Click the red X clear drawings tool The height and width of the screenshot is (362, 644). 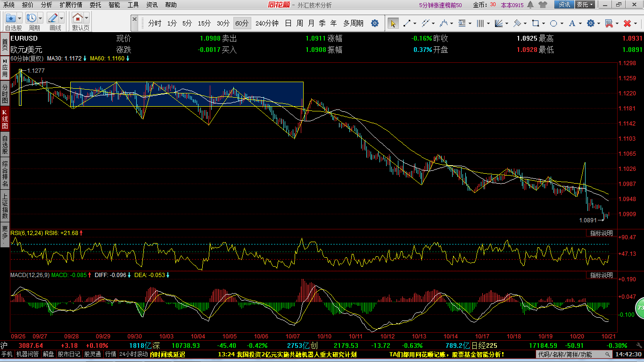coord(627,23)
